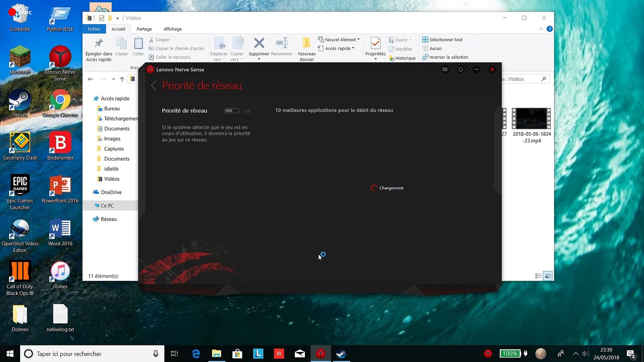Toggle the Priorité de réseau switch
644x362 pixels.
pos(231,111)
